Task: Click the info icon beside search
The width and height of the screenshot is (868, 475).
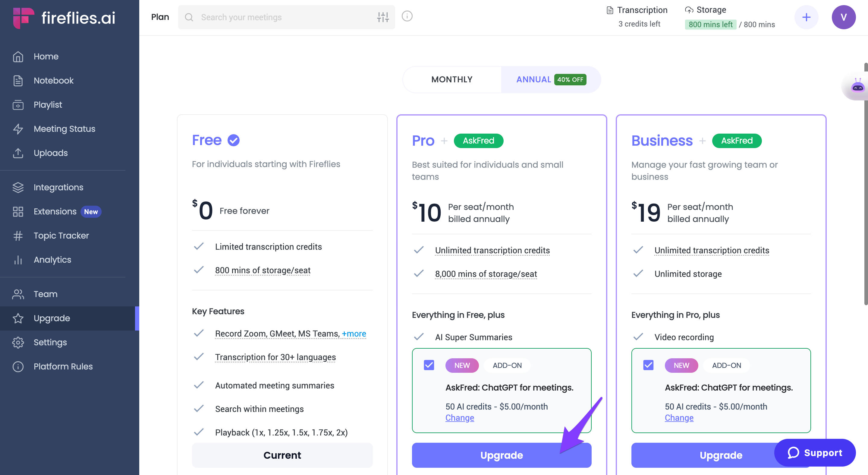Action: pyautogui.click(x=407, y=16)
